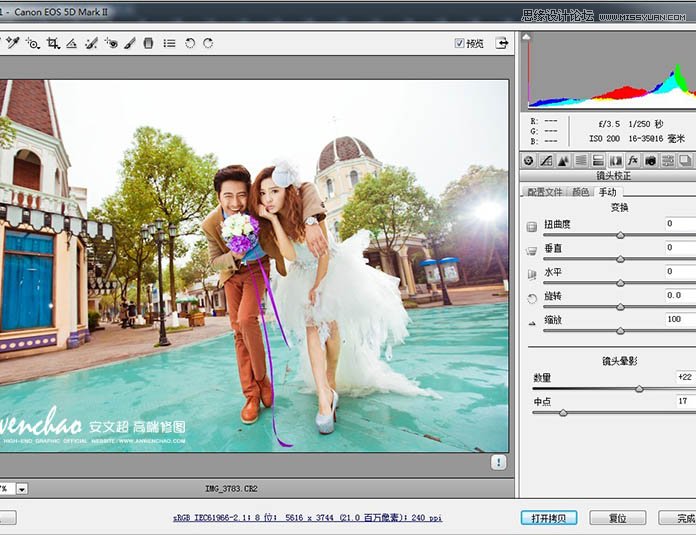
Task: Click the 中点 midpoint slider handle
Action: coord(563,413)
